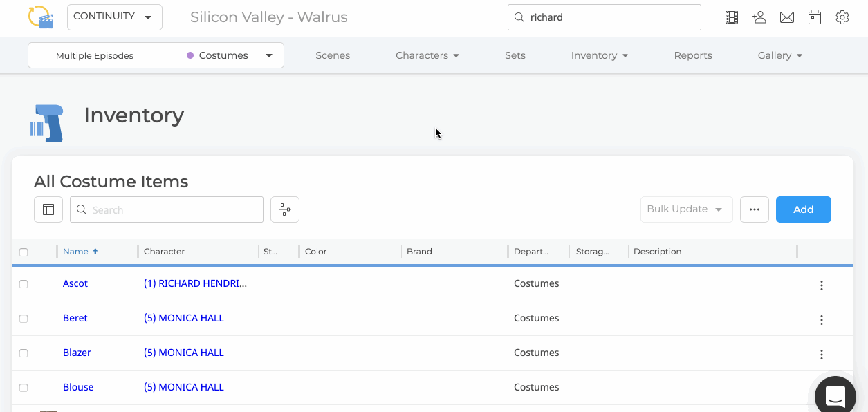Switch to the Scenes tab
This screenshot has width=868, height=412.
point(333,55)
